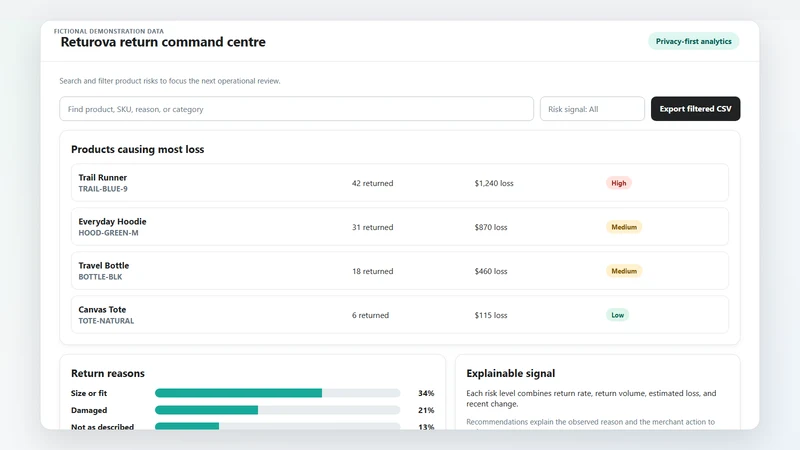Click the Products causing most loss heading
The height and width of the screenshot is (450, 800).
pos(138,149)
